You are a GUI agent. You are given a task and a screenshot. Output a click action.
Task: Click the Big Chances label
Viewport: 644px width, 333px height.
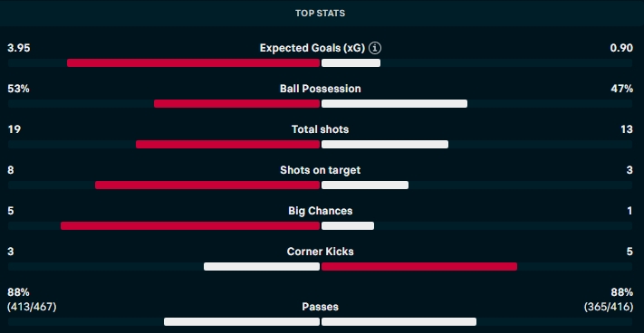pyautogui.click(x=321, y=211)
